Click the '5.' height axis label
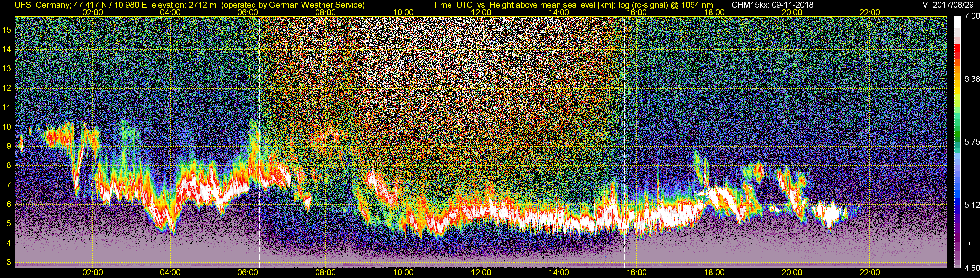980x278 pixels. pos(10,224)
